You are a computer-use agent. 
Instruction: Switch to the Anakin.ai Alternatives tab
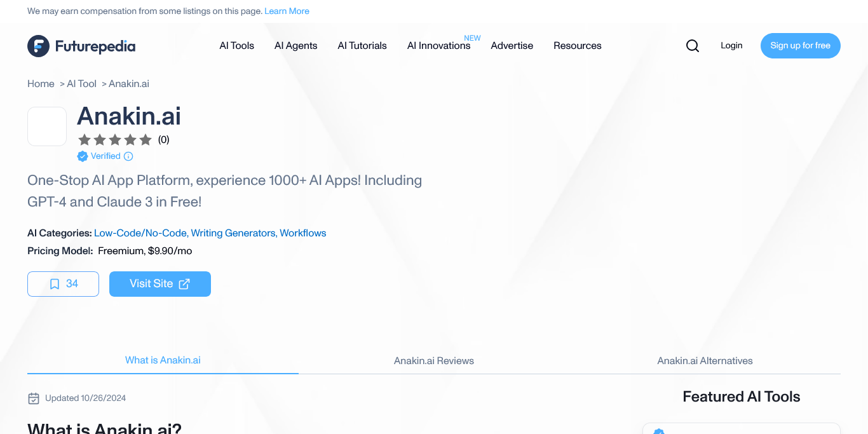(x=705, y=360)
